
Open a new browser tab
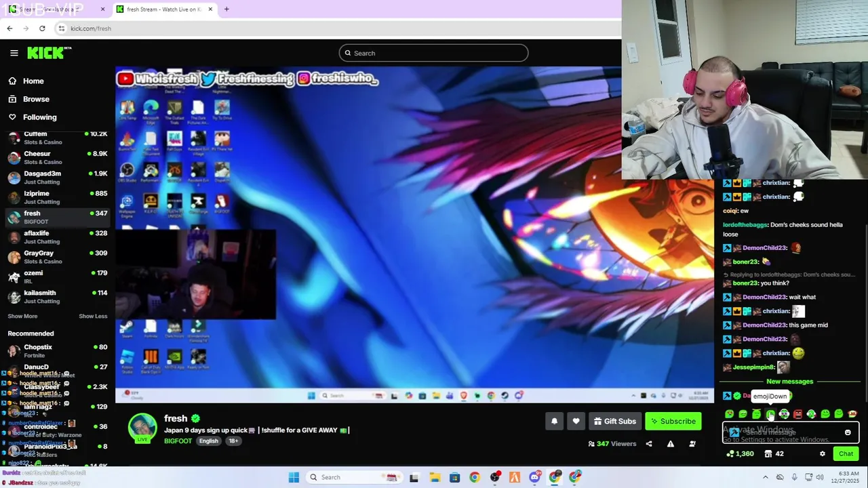pyautogui.click(x=226, y=9)
